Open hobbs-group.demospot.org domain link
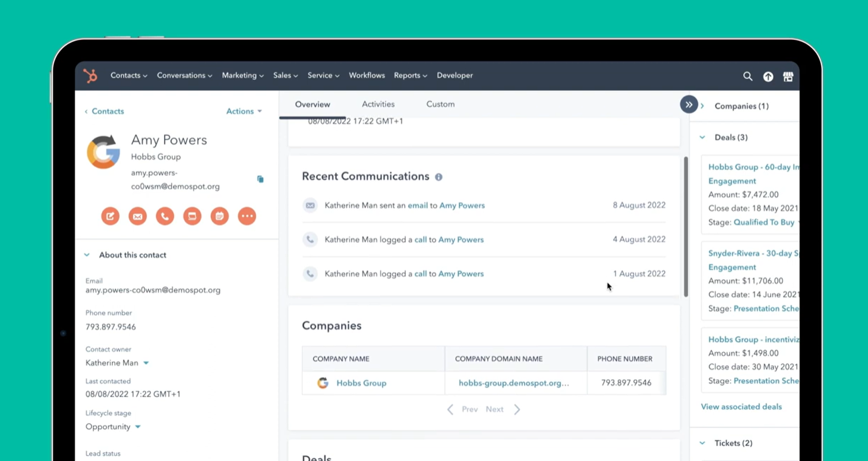This screenshot has width=868, height=461. 514,383
